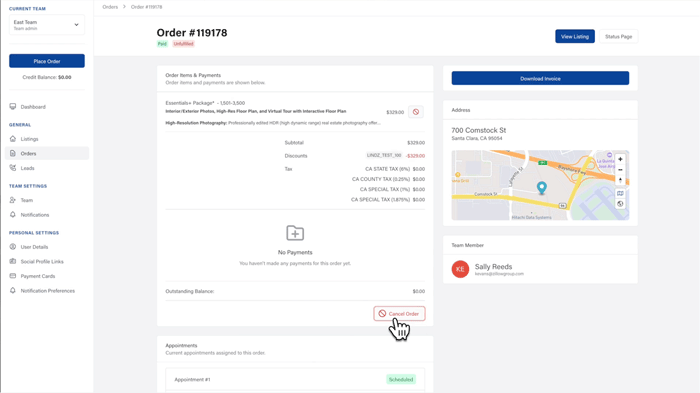Click the CA COUNTY TAX (0.25%) line

click(388, 179)
